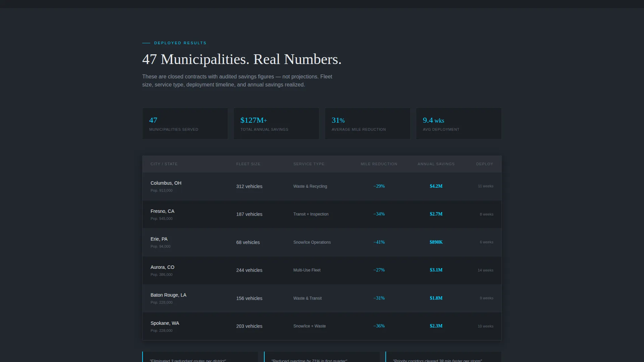Click the 'SERVICE TYPE' column header
644x362 pixels.
(x=309, y=164)
